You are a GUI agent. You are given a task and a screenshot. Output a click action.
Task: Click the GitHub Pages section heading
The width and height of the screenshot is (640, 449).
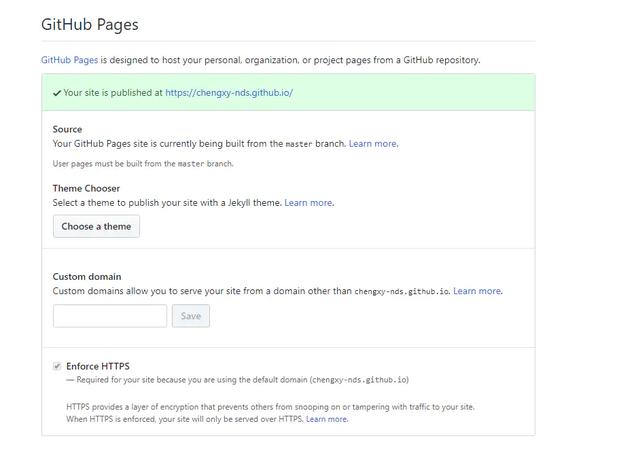90,24
